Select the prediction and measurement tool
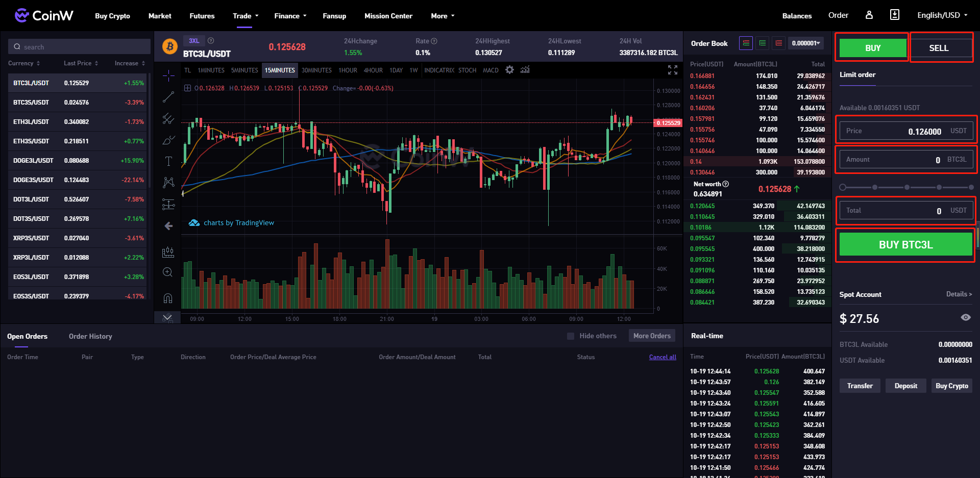This screenshot has width=980, height=478. pos(168,205)
